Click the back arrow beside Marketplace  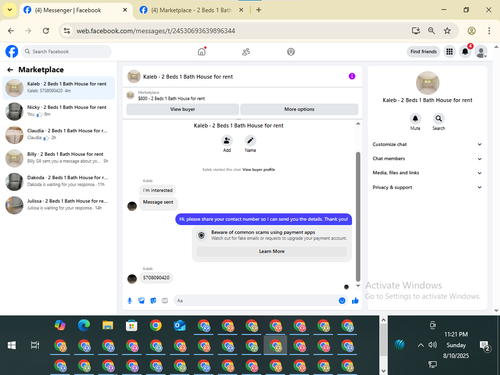tap(10, 70)
